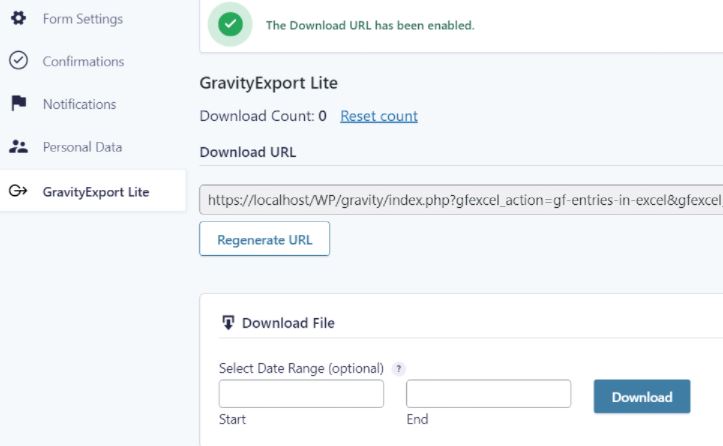Go to Confirmations settings
723x446 pixels.
(83, 61)
